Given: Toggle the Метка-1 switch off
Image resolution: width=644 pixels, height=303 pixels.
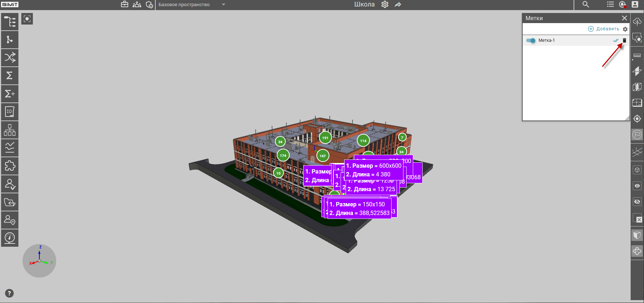Looking at the screenshot, I should point(531,40).
